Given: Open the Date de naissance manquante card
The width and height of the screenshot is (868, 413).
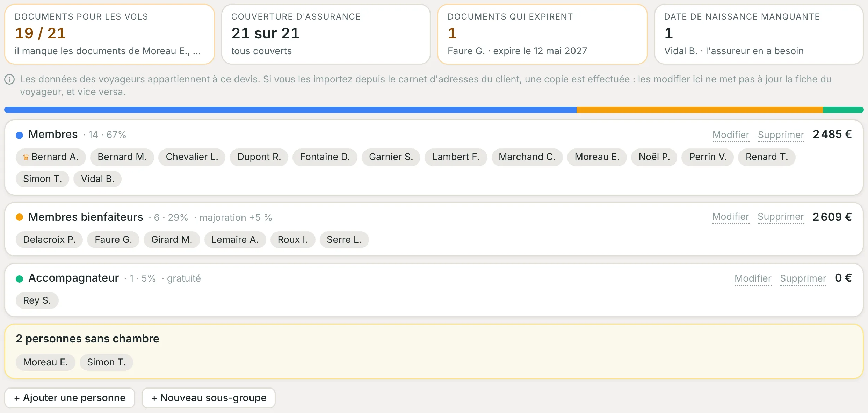Looking at the screenshot, I should point(759,34).
